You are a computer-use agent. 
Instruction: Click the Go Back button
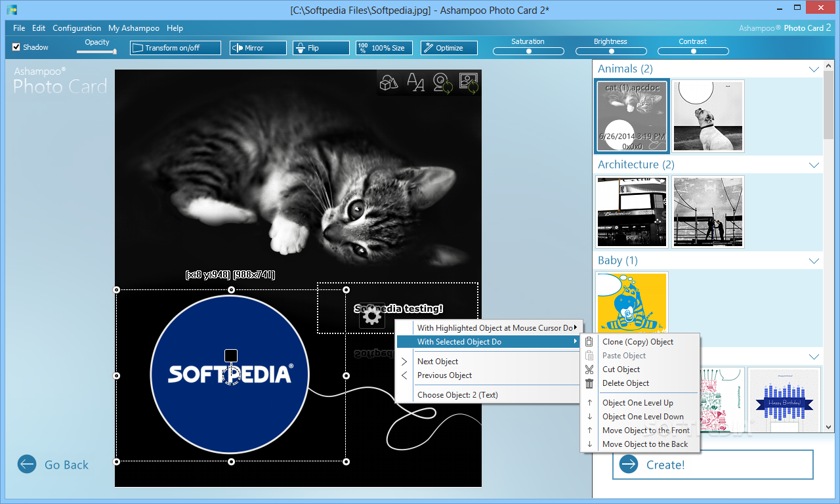53,465
